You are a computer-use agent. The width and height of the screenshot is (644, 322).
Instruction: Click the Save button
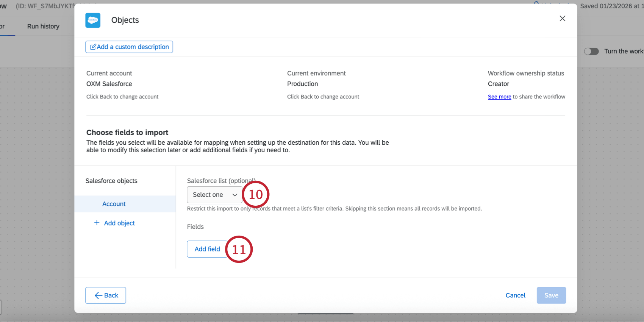pos(551,295)
